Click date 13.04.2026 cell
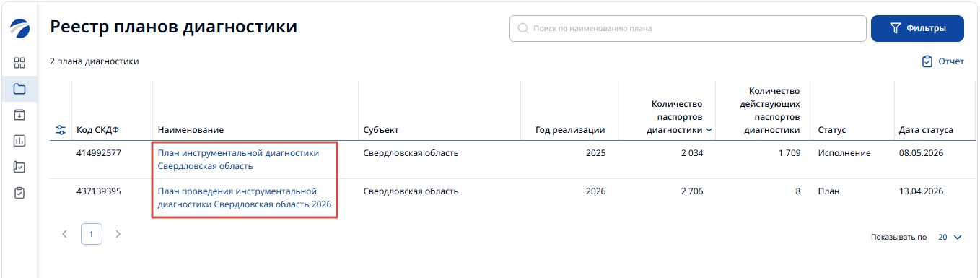This screenshot has width=980, height=278. tap(922, 191)
